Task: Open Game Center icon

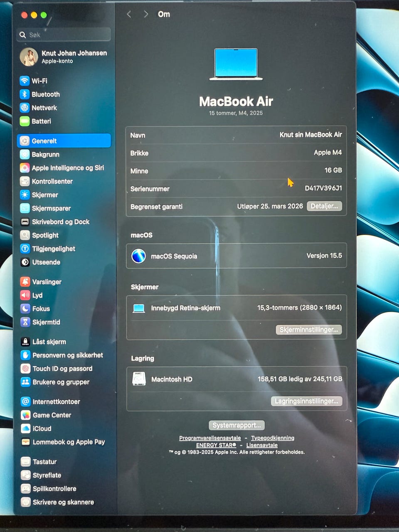Action: pos(26,415)
